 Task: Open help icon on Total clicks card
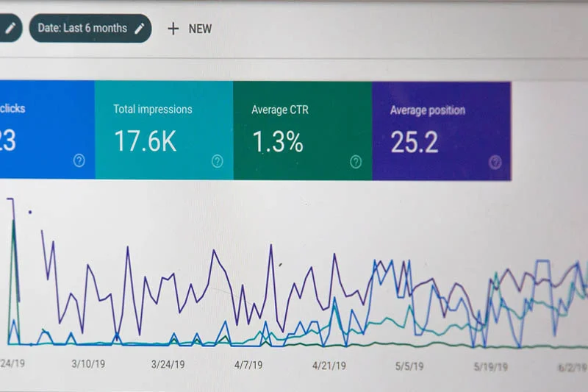click(79, 160)
